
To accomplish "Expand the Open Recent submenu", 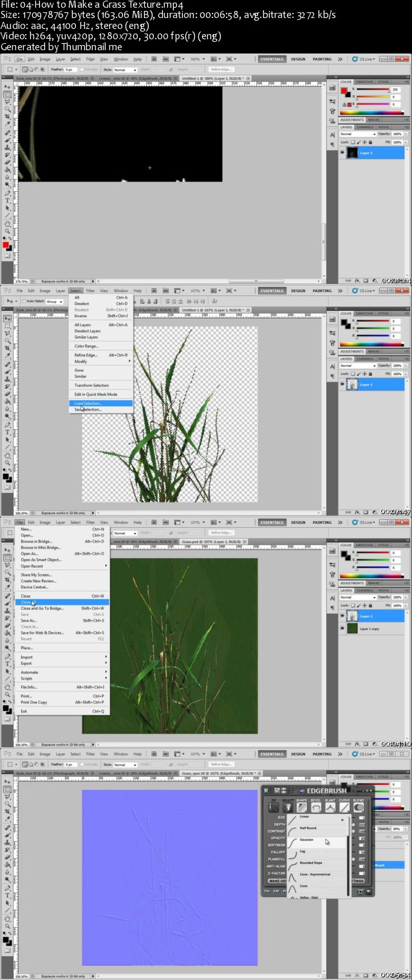I will click(62, 566).
